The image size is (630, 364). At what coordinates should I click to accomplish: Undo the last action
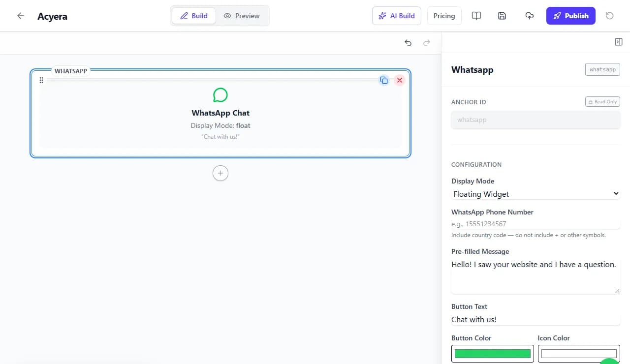click(x=408, y=43)
